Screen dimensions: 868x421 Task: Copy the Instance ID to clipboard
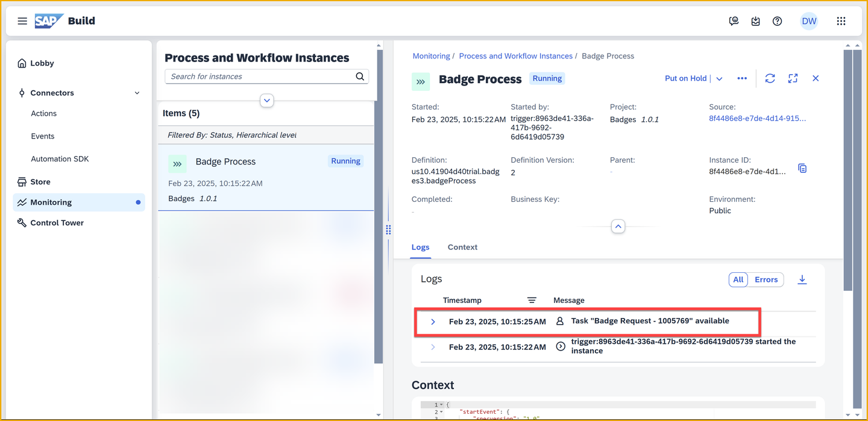(x=802, y=168)
